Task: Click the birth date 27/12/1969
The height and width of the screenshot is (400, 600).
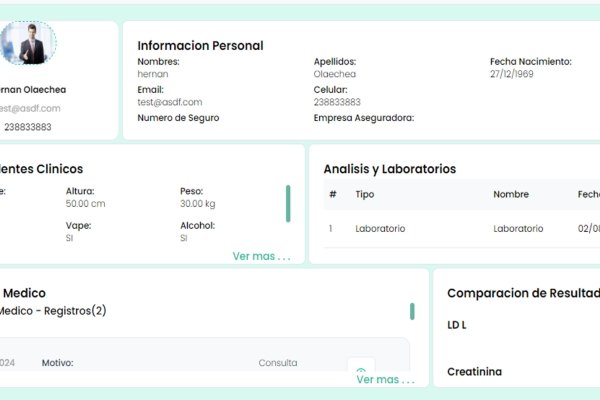Action: pyautogui.click(x=512, y=74)
